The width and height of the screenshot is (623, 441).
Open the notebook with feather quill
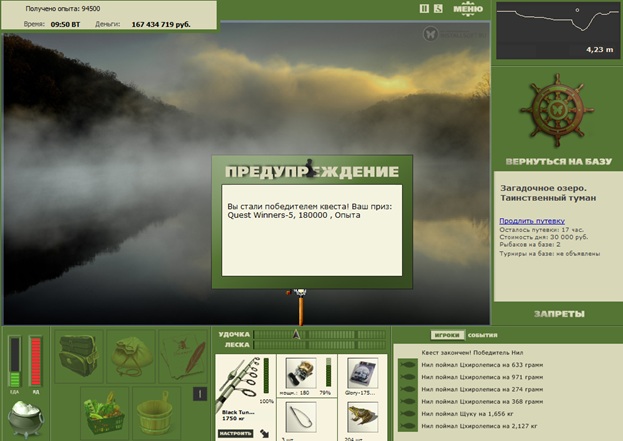tap(183, 356)
